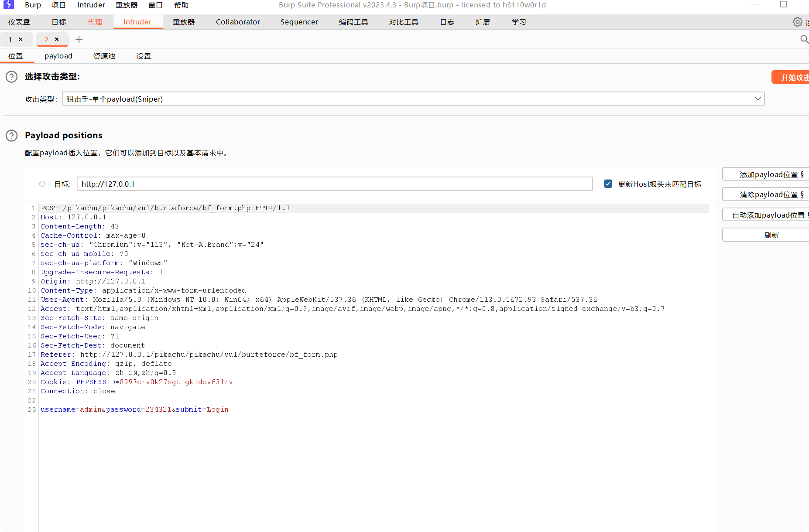Switch to 代理 tab
This screenshot has height=532, width=809.
[x=95, y=22]
